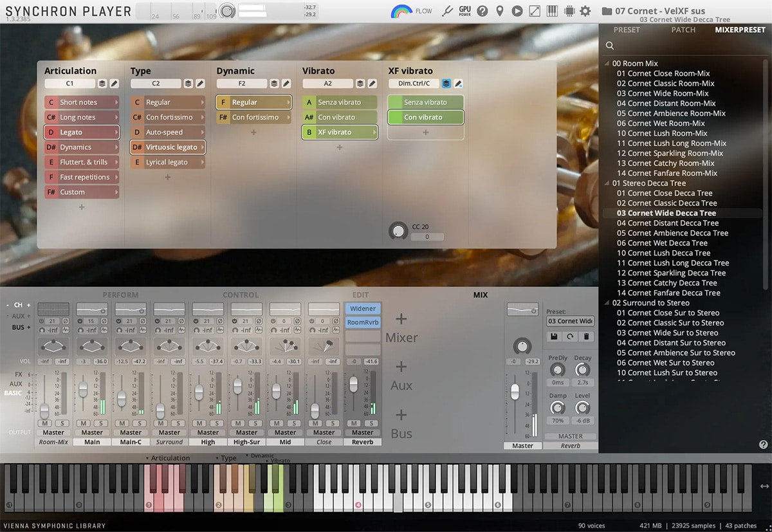Adjust the Master channel volume fader

(x=515, y=390)
